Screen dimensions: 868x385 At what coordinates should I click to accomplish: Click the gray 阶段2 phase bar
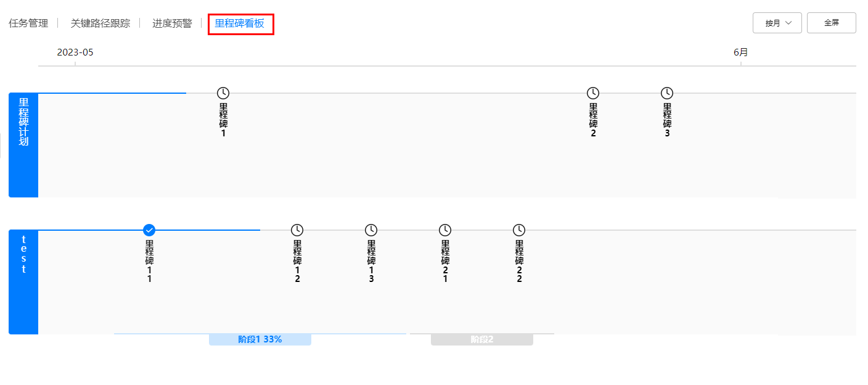tap(481, 339)
